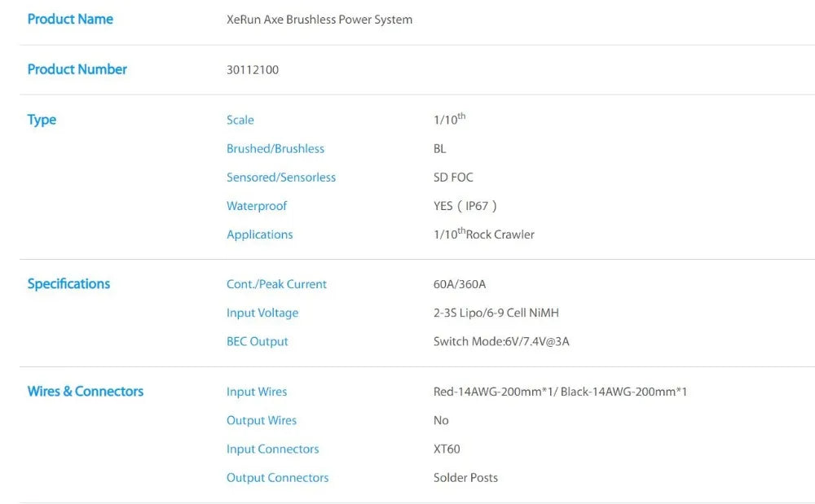Click the Output Wires label
Image resolution: width=815 pixels, height=504 pixels.
(x=262, y=421)
